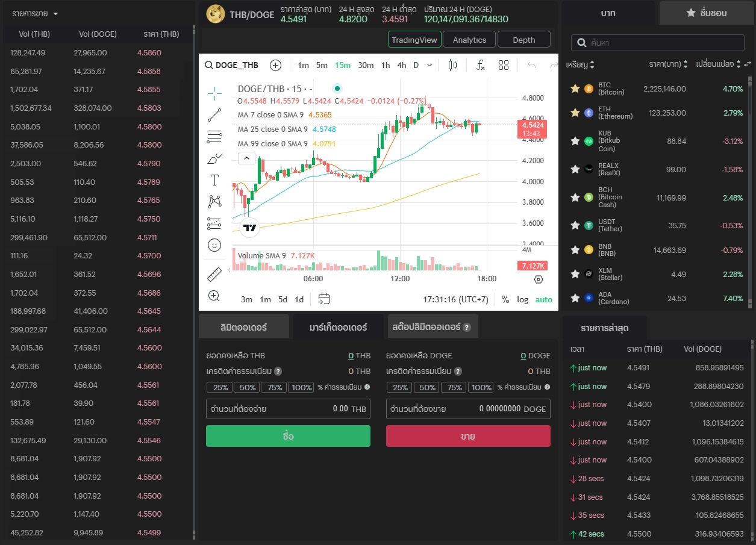Open the ลิมิตออเดอร์ order tab

(x=244, y=328)
